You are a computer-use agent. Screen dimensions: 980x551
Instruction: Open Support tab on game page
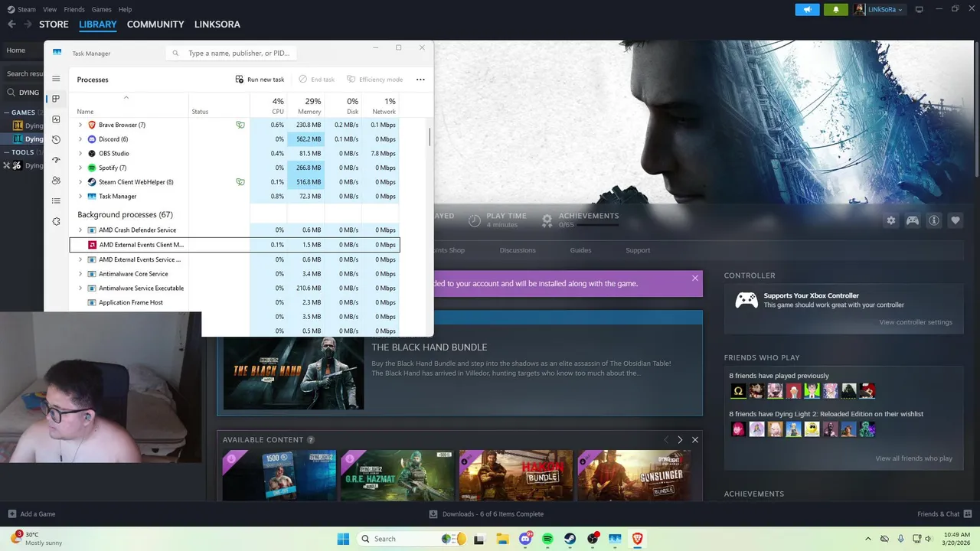(x=638, y=250)
